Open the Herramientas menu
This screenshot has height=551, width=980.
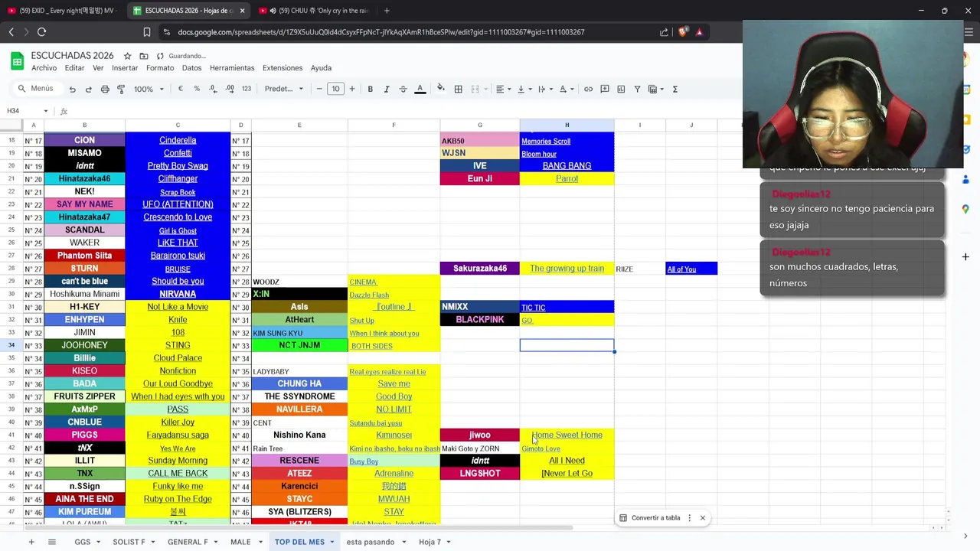pos(232,68)
